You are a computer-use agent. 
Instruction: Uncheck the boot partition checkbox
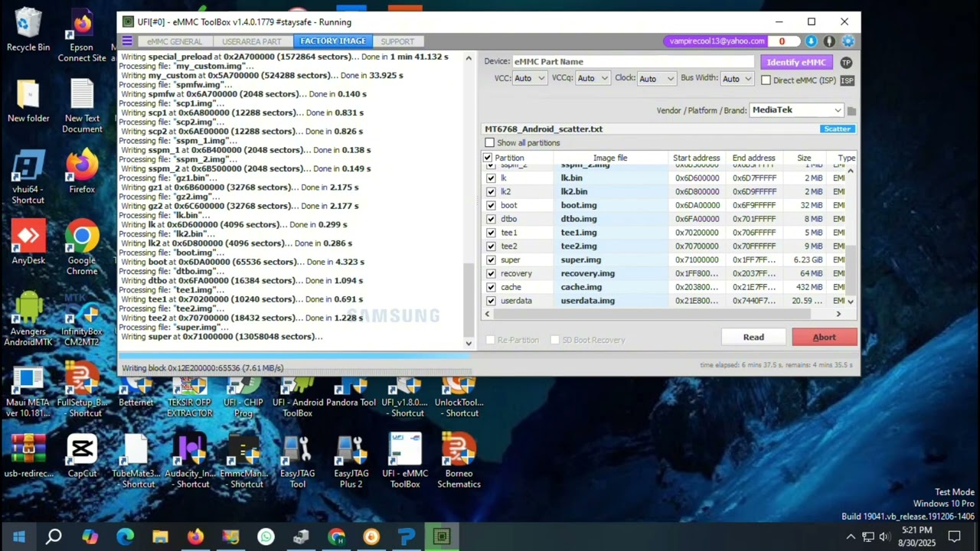point(491,206)
